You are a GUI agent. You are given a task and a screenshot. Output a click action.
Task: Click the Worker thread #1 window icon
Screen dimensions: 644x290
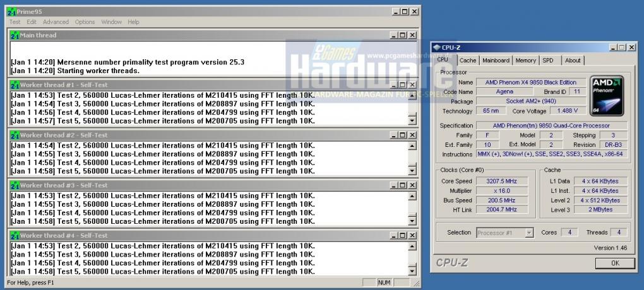(x=15, y=85)
